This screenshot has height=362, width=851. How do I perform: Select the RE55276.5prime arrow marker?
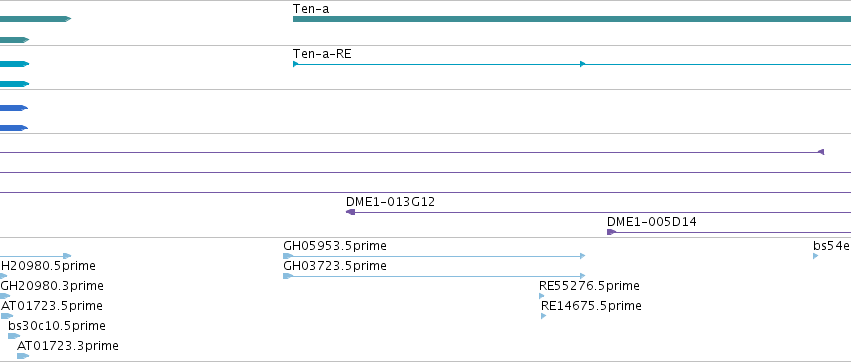[x=542, y=296]
